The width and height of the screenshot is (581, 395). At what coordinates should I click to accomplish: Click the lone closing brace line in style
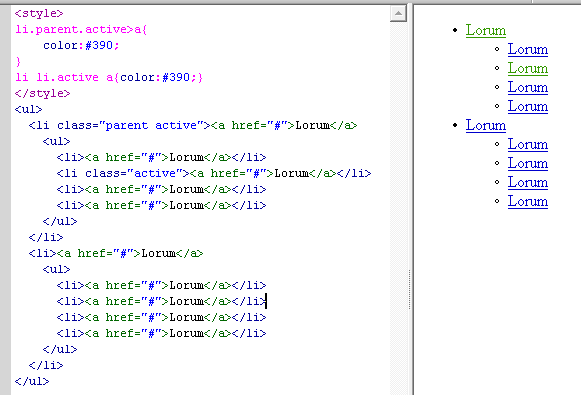[19, 61]
